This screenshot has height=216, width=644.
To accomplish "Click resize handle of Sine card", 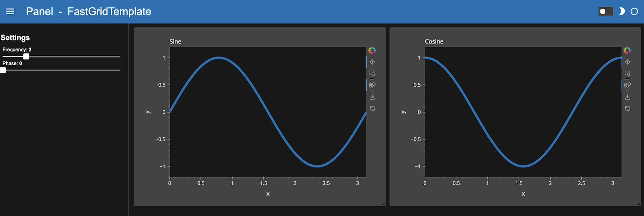I will coord(383,203).
